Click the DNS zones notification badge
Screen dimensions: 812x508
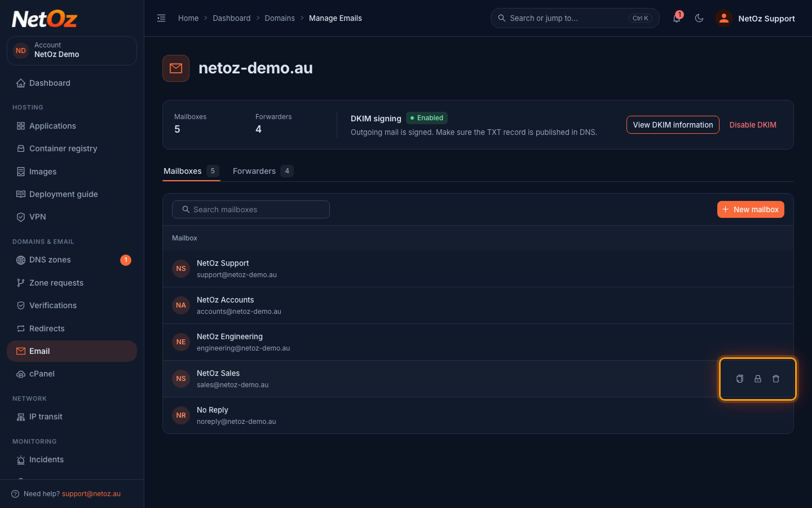126,260
